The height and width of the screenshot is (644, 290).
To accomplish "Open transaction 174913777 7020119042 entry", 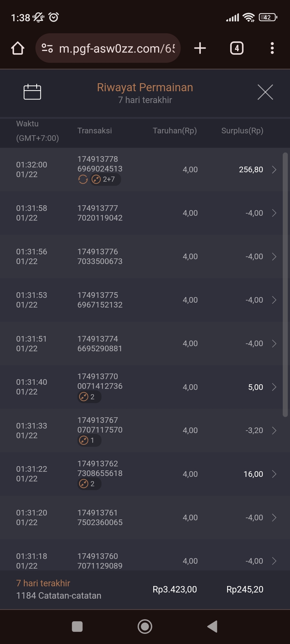I will [100, 213].
